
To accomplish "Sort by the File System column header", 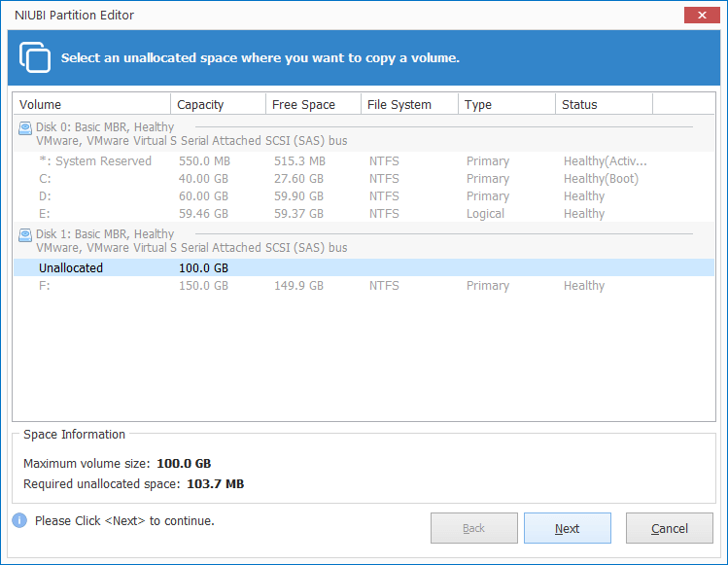I will (x=408, y=105).
